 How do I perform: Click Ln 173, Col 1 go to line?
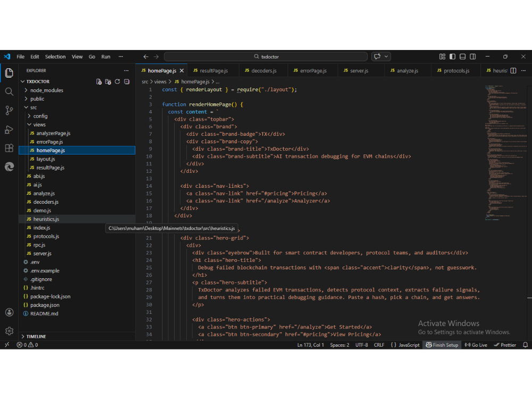point(311,345)
